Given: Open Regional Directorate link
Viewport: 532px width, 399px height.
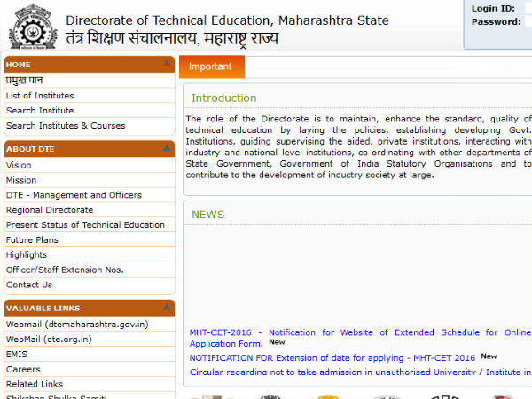Looking at the screenshot, I should click(x=50, y=210).
